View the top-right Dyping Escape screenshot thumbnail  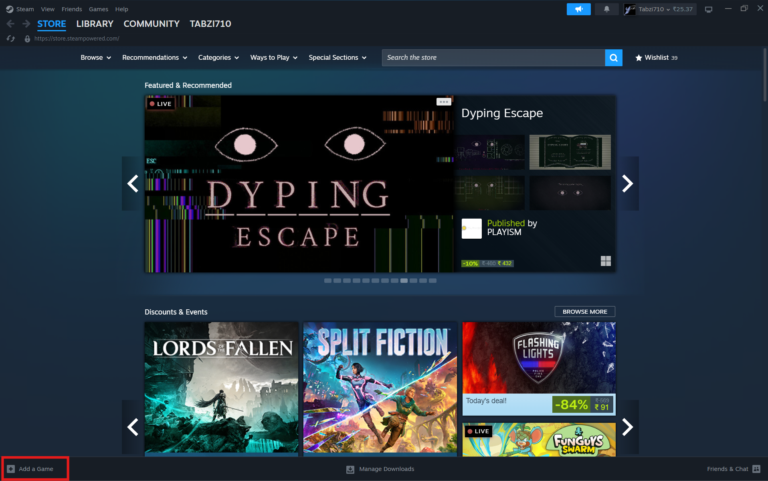click(570, 152)
